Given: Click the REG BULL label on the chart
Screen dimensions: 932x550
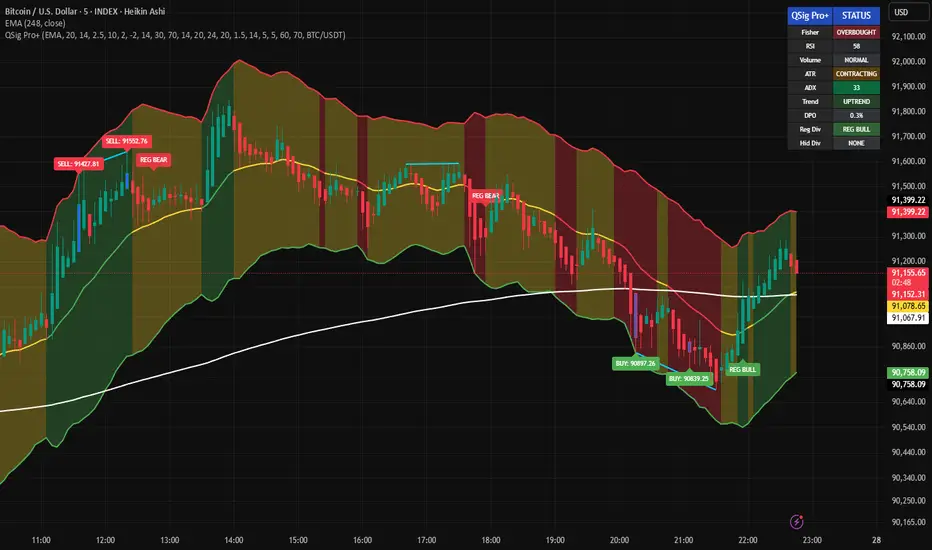Looking at the screenshot, I should 742,369.
